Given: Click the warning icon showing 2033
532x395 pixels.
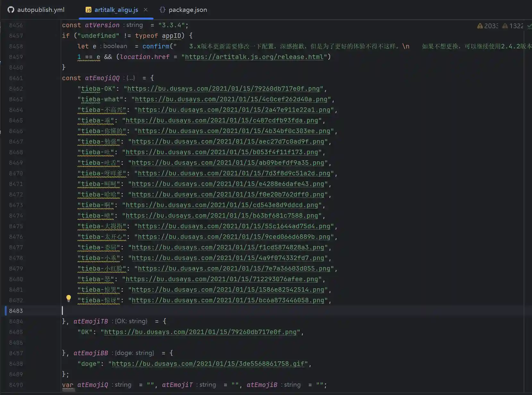Looking at the screenshot, I should [480, 26].
